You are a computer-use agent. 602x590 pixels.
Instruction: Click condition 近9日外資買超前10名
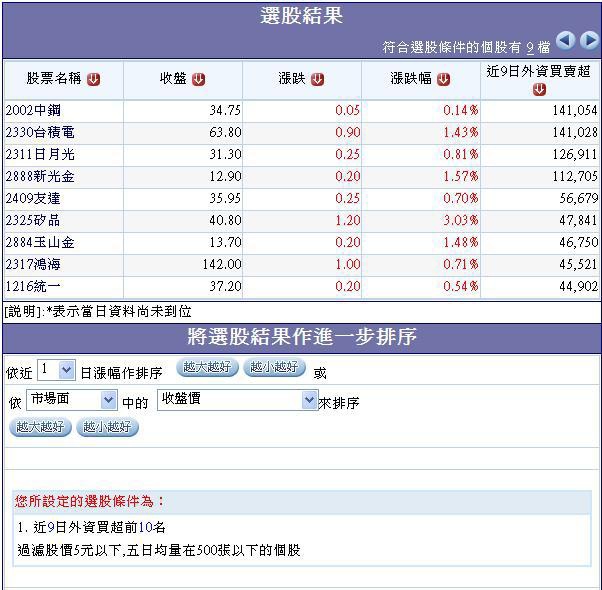(x=99, y=527)
